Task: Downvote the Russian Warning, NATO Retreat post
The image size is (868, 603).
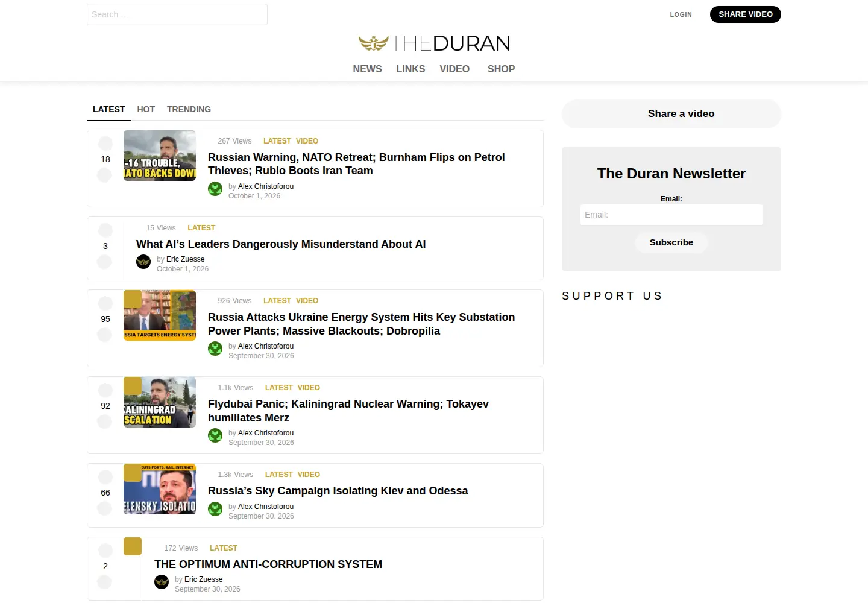Action: click(x=104, y=175)
